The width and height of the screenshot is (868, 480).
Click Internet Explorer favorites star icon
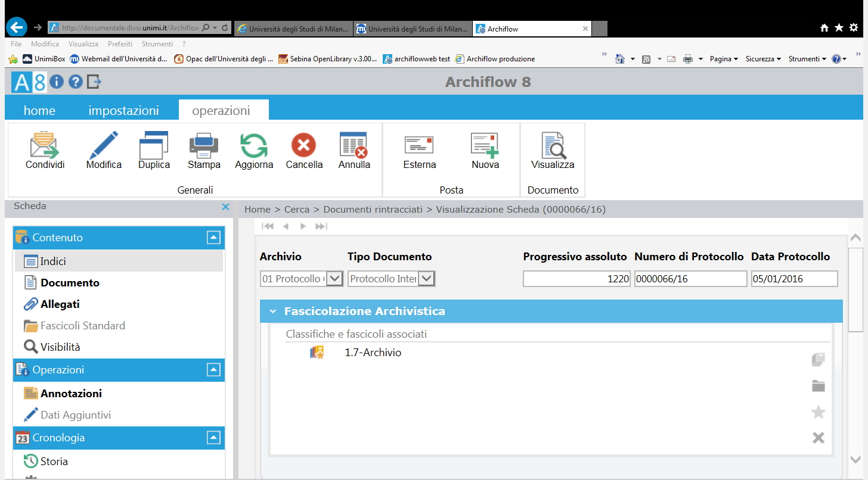[839, 27]
